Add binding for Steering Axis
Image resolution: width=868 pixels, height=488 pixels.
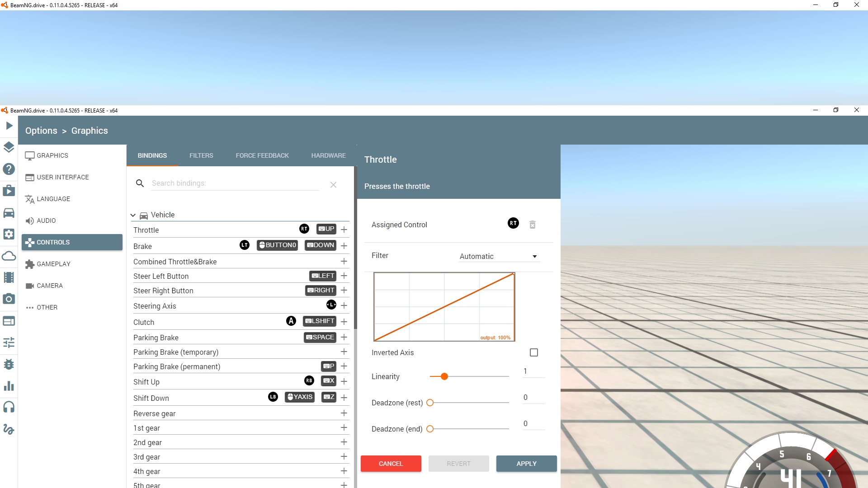344,306
